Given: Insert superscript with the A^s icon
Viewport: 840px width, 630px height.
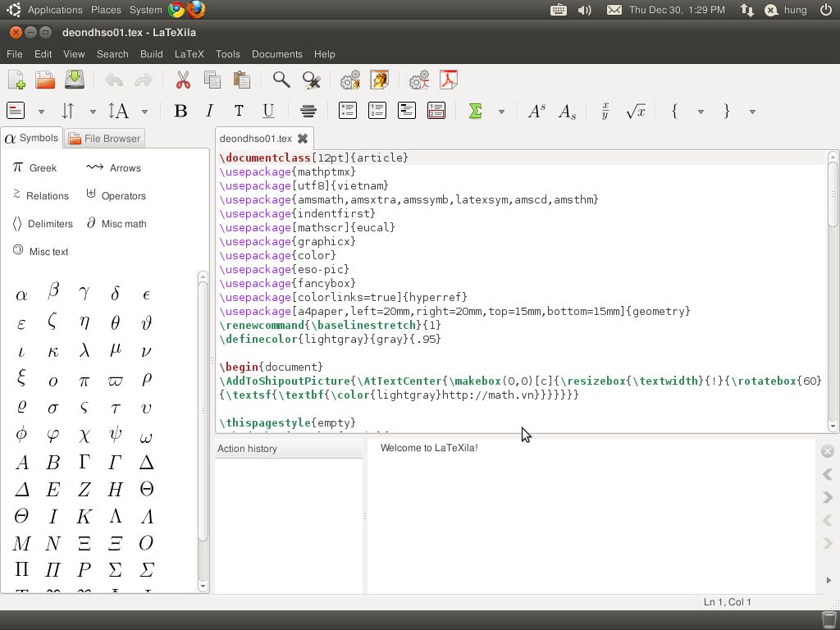Looking at the screenshot, I should point(536,111).
